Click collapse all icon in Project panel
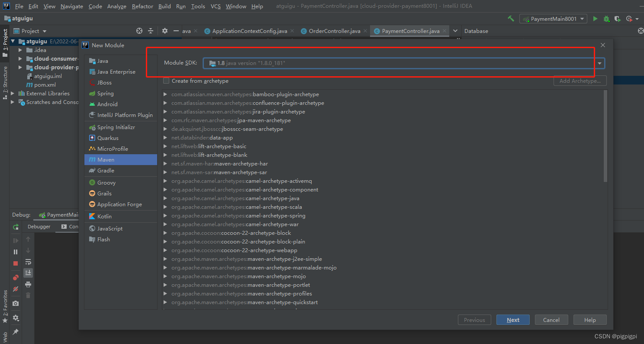This screenshot has width=644, height=344. 151,31
